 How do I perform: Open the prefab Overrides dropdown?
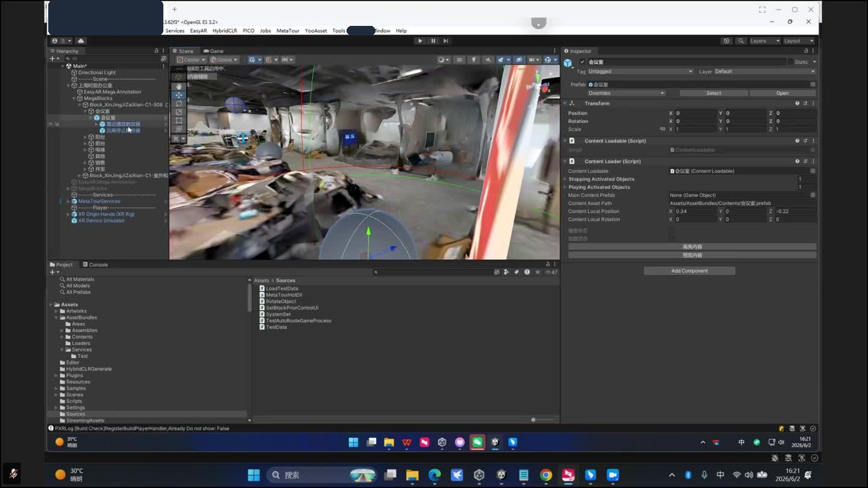(627, 93)
